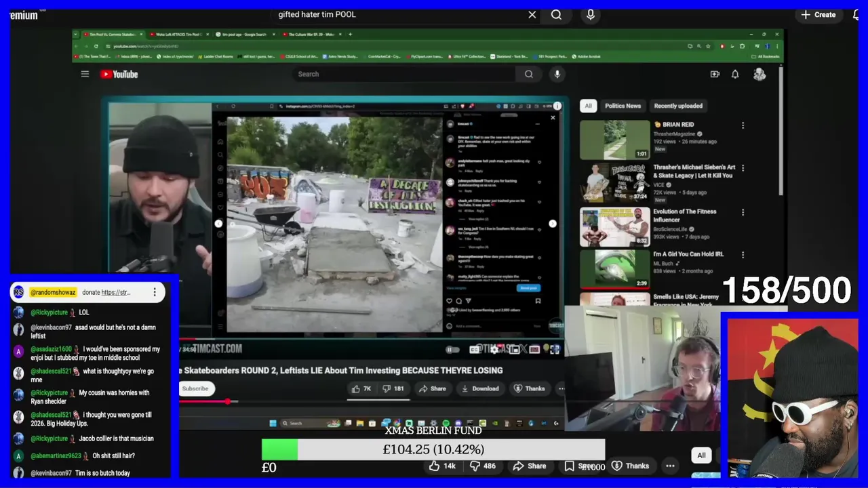This screenshot has height=488, width=868.
Task: Enable miniplayer mode in the inner player
Action: coord(515,350)
